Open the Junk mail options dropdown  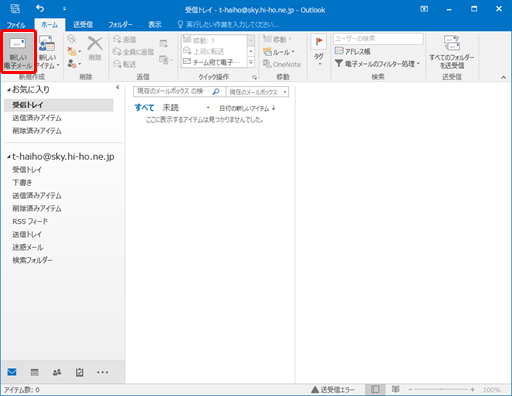74,63
